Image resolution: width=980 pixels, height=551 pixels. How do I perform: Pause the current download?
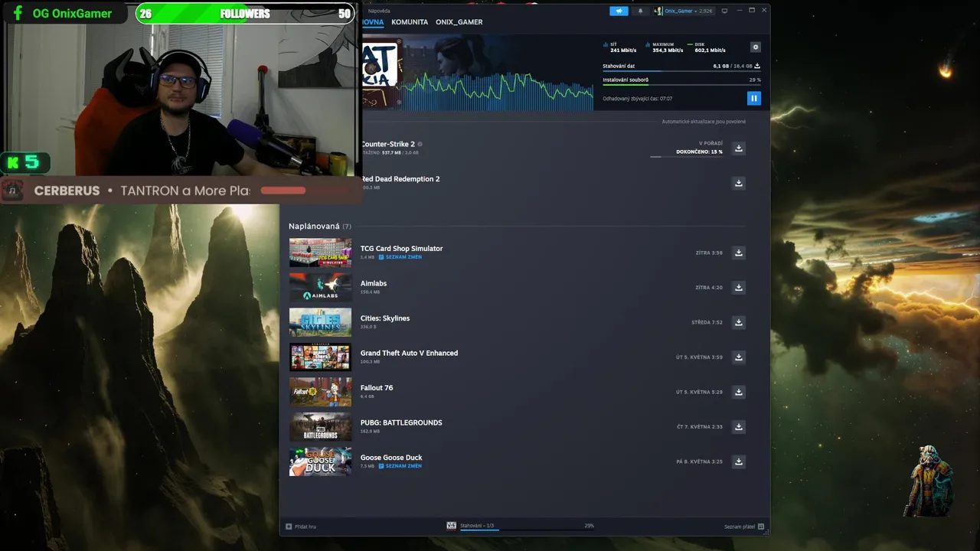[754, 98]
